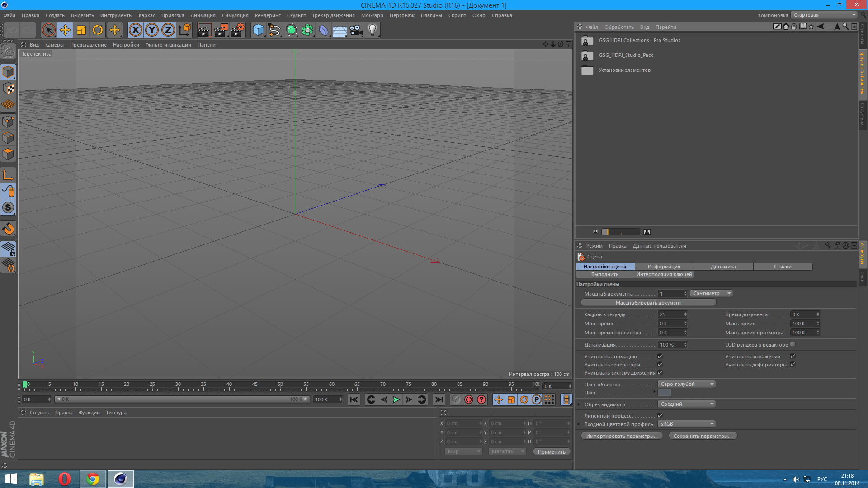Viewport: 868px width, 488px height.
Task: Toggle the LOD рендера в редакторе checkbox
Action: pyautogui.click(x=793, y=344)
